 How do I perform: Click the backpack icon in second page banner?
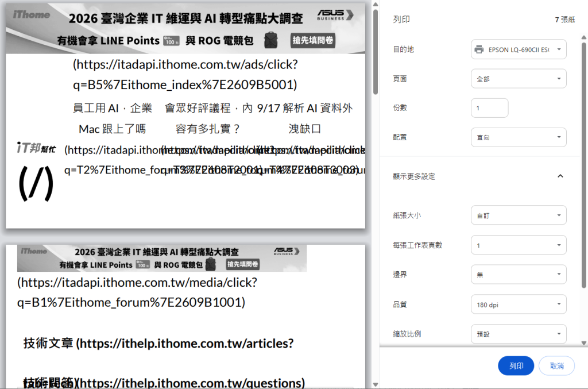[211, 264]
